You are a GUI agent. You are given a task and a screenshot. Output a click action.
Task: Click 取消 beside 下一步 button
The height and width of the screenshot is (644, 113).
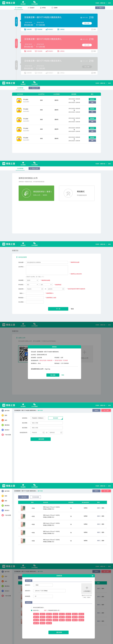coord(72,309)
